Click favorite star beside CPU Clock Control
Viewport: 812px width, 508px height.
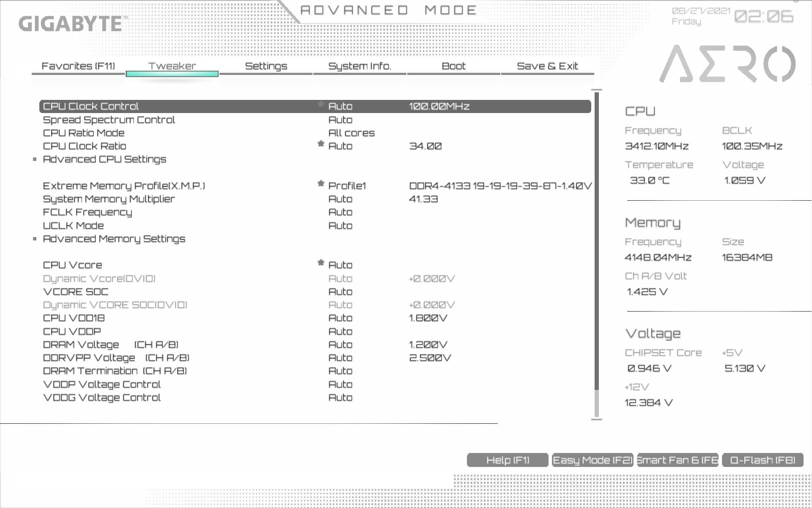click(x=321, y=104)
